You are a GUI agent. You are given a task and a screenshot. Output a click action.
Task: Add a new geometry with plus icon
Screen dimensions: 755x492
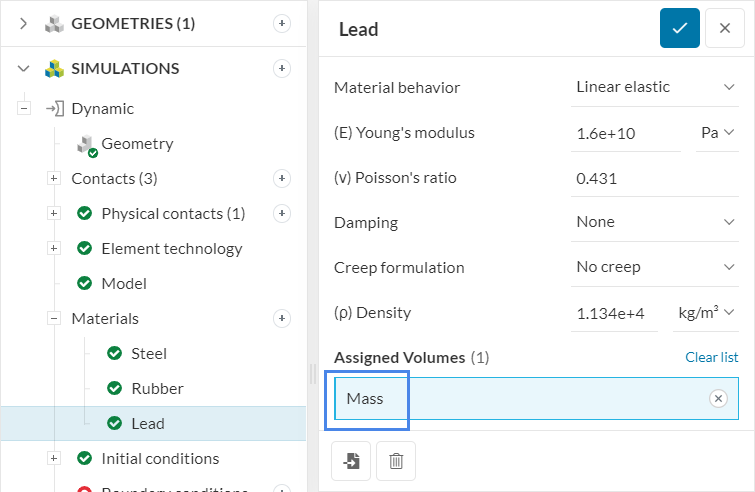[x=282, y=24]
